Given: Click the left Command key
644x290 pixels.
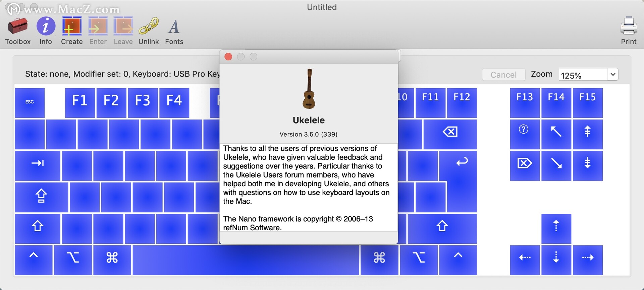Looking at the screenshot, I should 112,260.
